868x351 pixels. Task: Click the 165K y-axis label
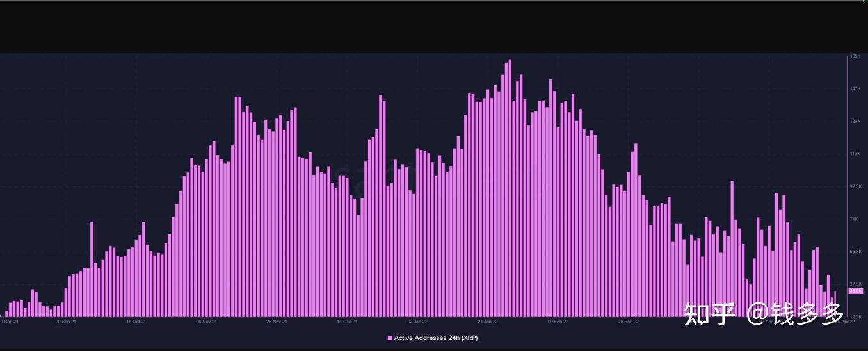click(855, 57)
